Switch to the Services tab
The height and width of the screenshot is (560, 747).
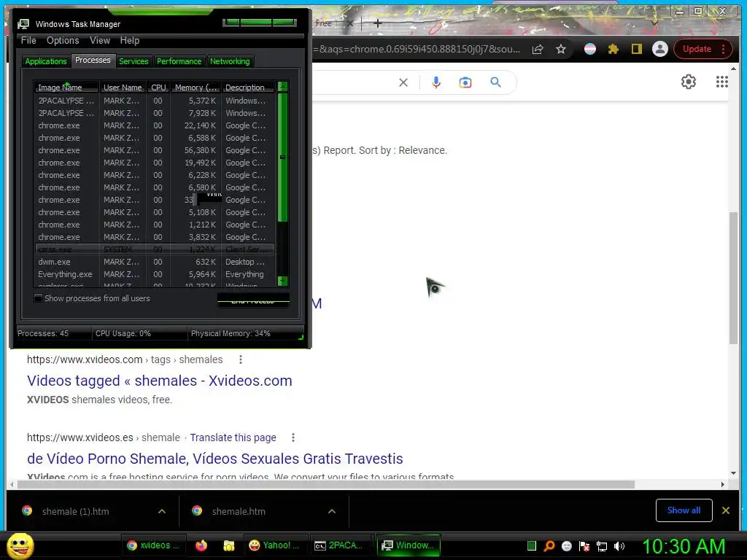click(133, 61)
